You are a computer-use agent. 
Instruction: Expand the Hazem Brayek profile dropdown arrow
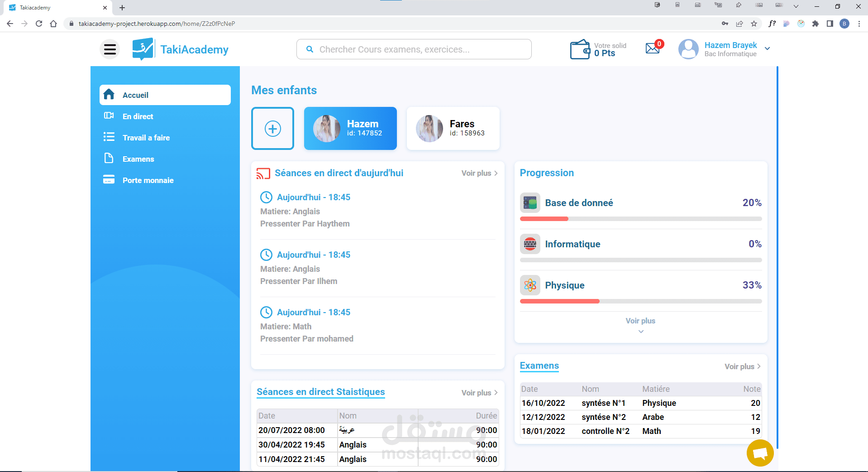[x=767, y=48]
